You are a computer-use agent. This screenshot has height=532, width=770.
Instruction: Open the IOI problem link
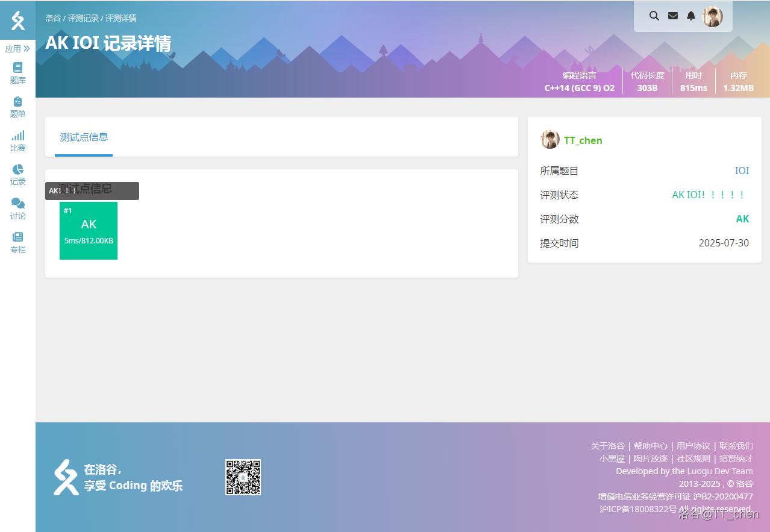[x=742, y=171]
